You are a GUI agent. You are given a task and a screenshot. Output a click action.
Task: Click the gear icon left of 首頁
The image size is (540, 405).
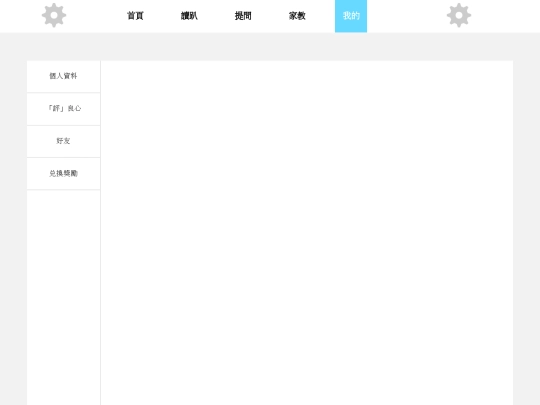(54, 15)
